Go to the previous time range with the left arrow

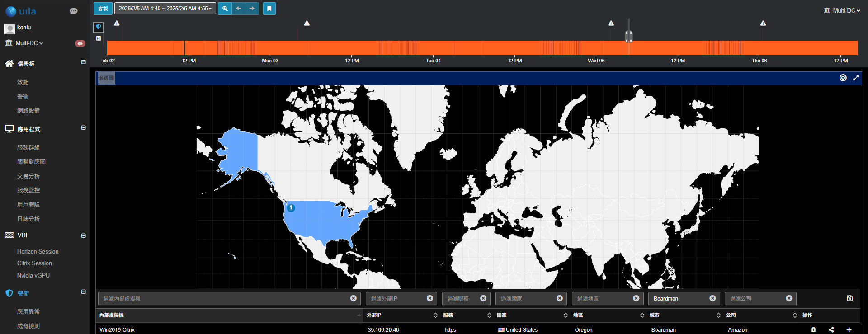[238, 9]
